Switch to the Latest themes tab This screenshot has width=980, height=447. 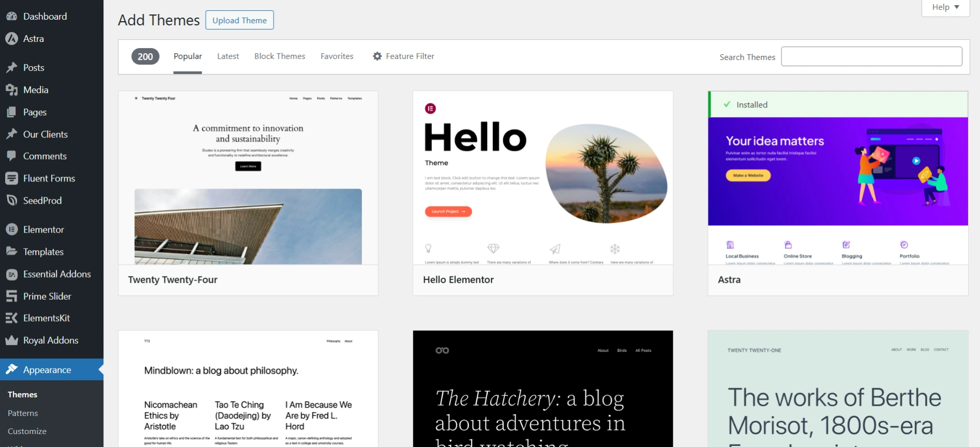228,56
